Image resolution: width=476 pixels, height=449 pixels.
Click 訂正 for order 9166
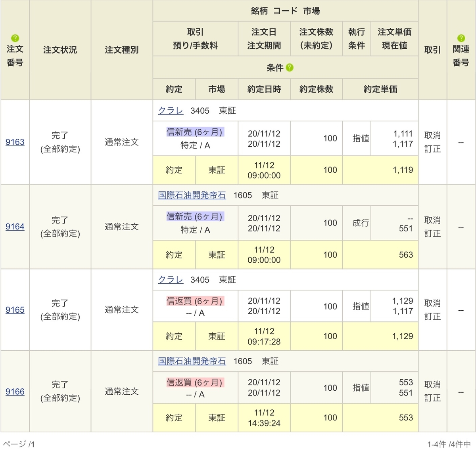[x=432, y=398]
